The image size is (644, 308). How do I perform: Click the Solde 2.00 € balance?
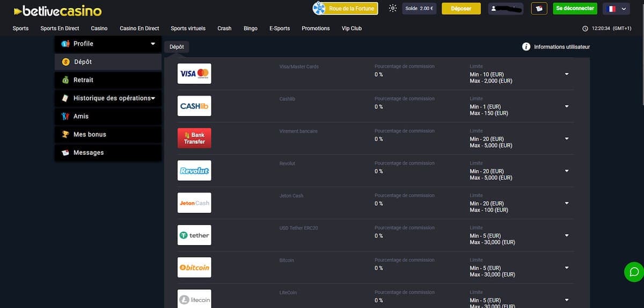pos(419,9)
